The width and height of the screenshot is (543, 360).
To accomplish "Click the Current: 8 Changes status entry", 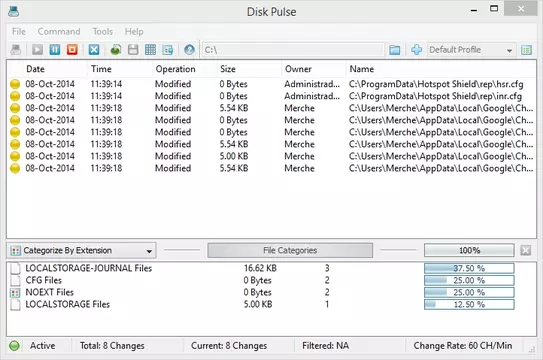I will click(229, 346).
